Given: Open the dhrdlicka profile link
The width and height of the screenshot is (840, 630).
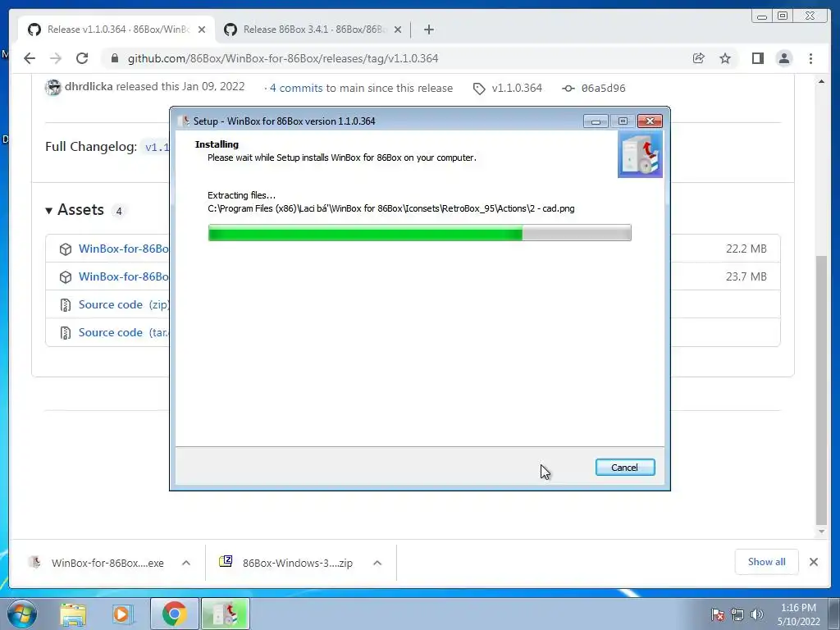Looking at the screenshot, I should [x=89, y=86].
